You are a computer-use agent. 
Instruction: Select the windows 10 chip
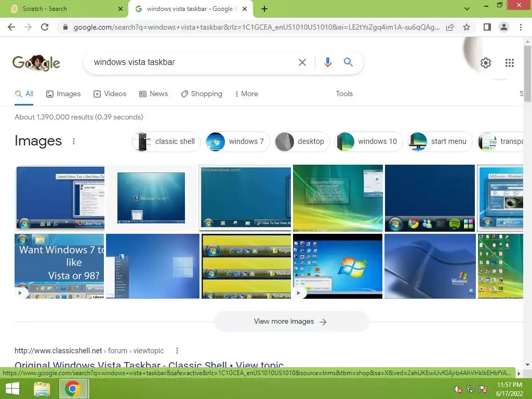click(x=368, y=141)
